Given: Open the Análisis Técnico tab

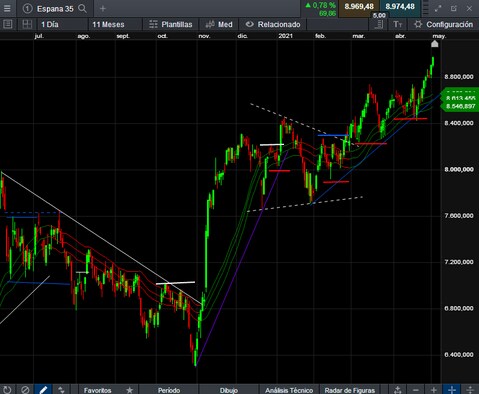Looking at the screenshot, I should 289,390.
